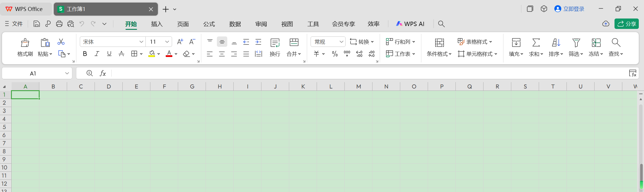Toggle Italic formatting
The image size is (644, 192).
(x=97, y=54)
